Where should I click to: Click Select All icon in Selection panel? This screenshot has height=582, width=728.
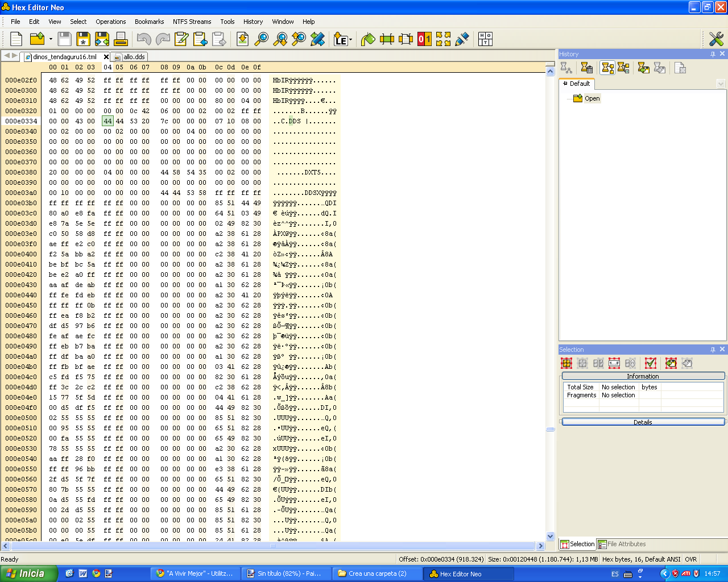click(x=566, y=363)
